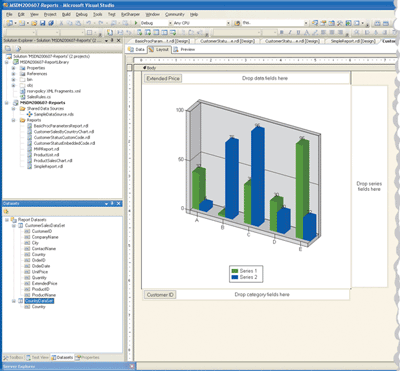Viewport: 400px width, 371px height.
Task: Click the Underline formatting icon
Action: click(x=298, y=32)
